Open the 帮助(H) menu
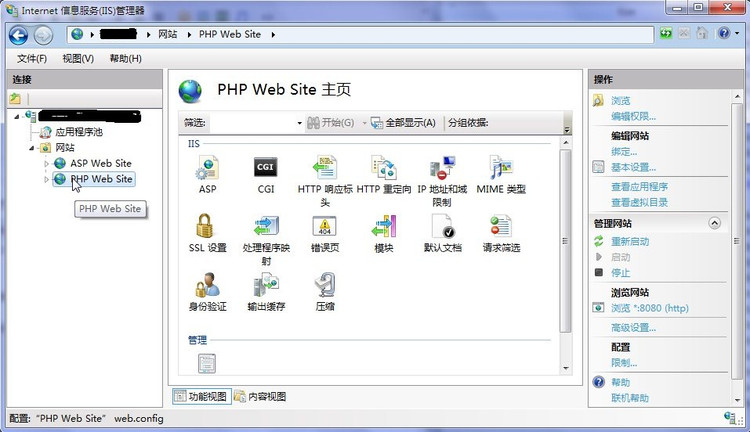This screenshot has width=750, height=432. click(x=125, y=58)
